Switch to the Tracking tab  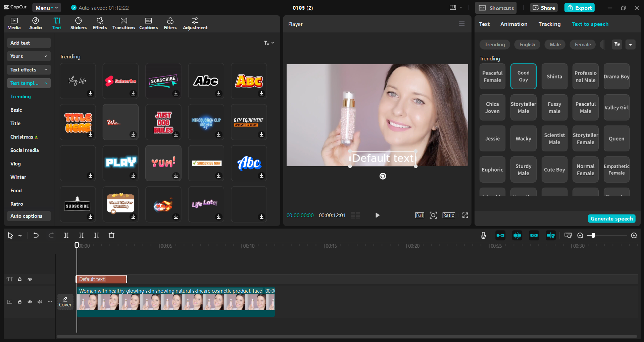coord(549,24)
